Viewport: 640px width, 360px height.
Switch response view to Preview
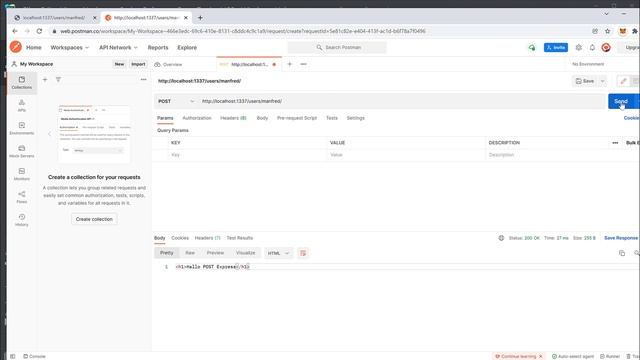215,253
